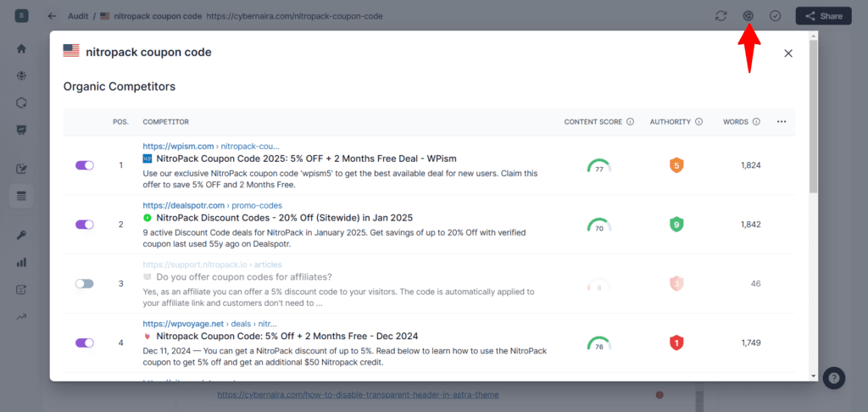Open Nitropack Coupon Code Dec 2024 title
This screenshot has height=412, width=868.
287,337
